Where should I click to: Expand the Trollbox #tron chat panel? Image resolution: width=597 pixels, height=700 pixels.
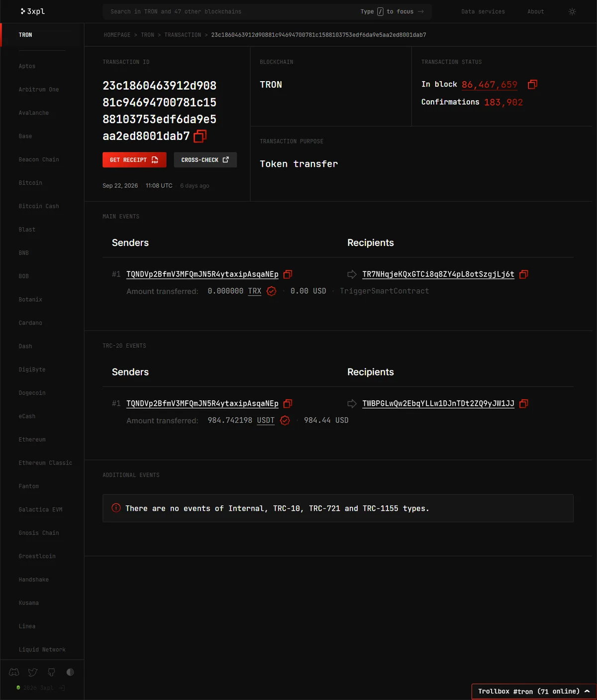click(x=534, y=692)
